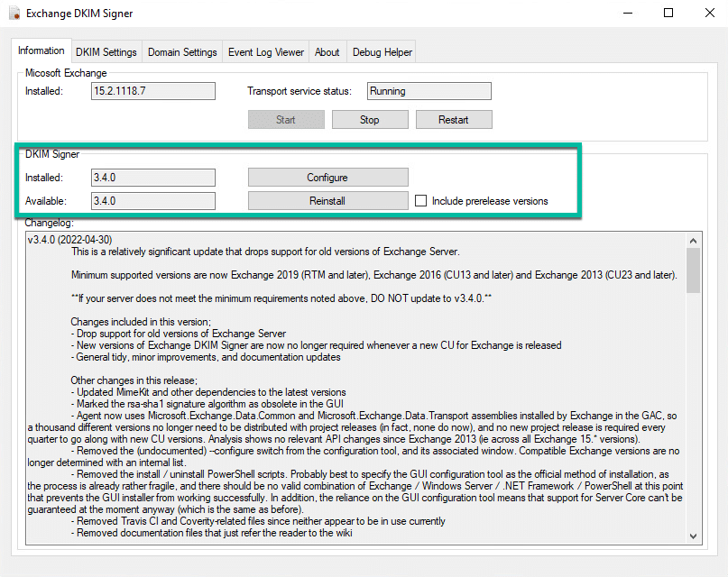Screen dimensions: 728x577
Task: Click the 'v3.4.0 (2022-04-30)' changelog heading
Action: tap(69, 240)
